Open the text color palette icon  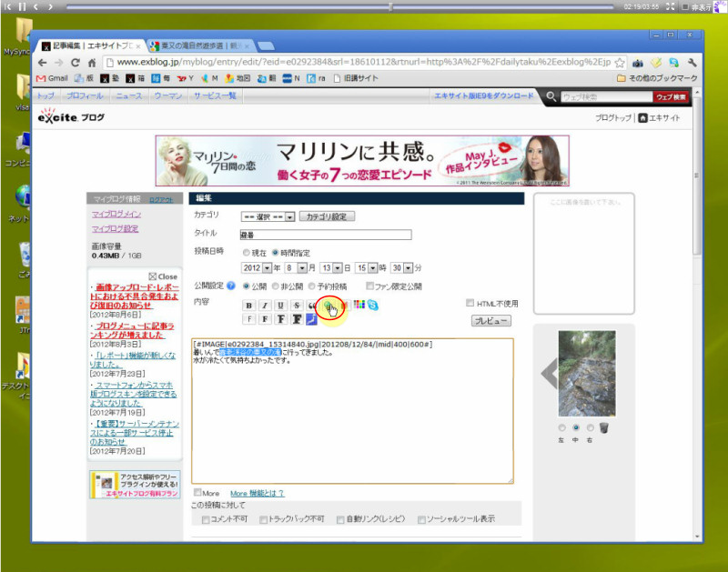tap(359, 305)
